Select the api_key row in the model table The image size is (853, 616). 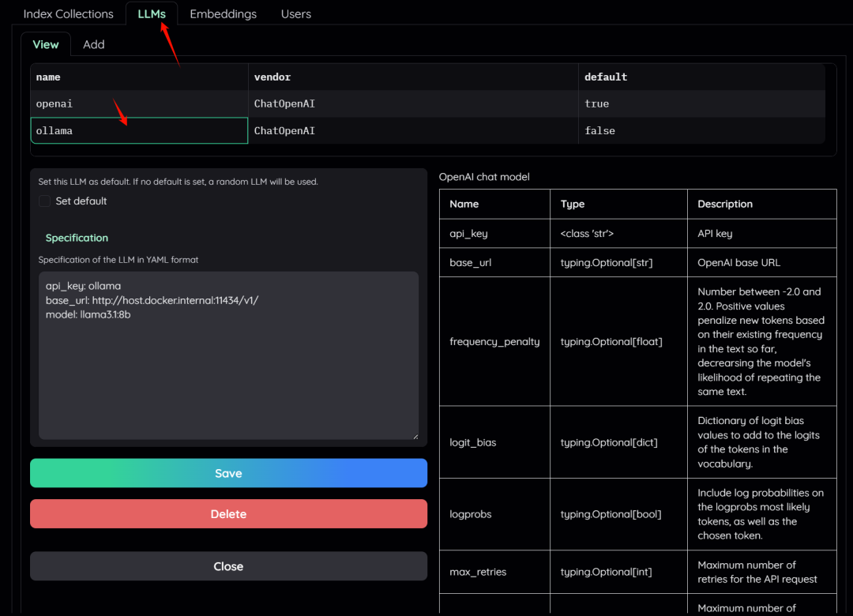click(x=494, y=233)
